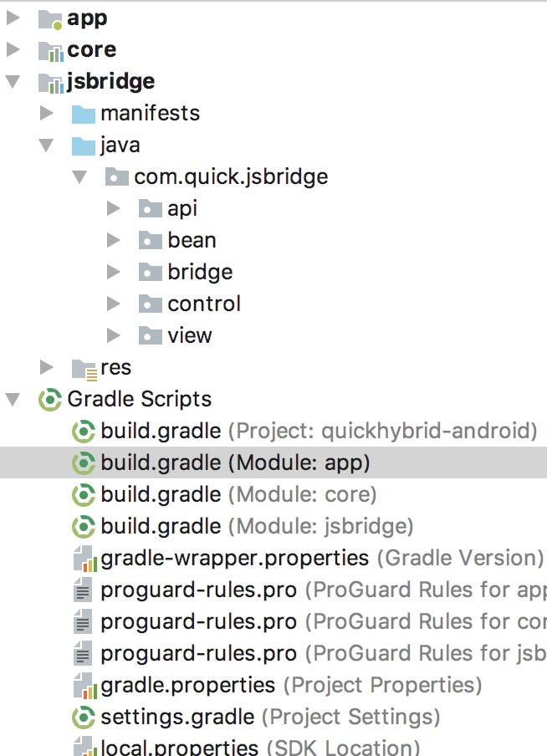
Task: Select build.gradle for Module: jsbridge
Action: (x=257, y=527)
